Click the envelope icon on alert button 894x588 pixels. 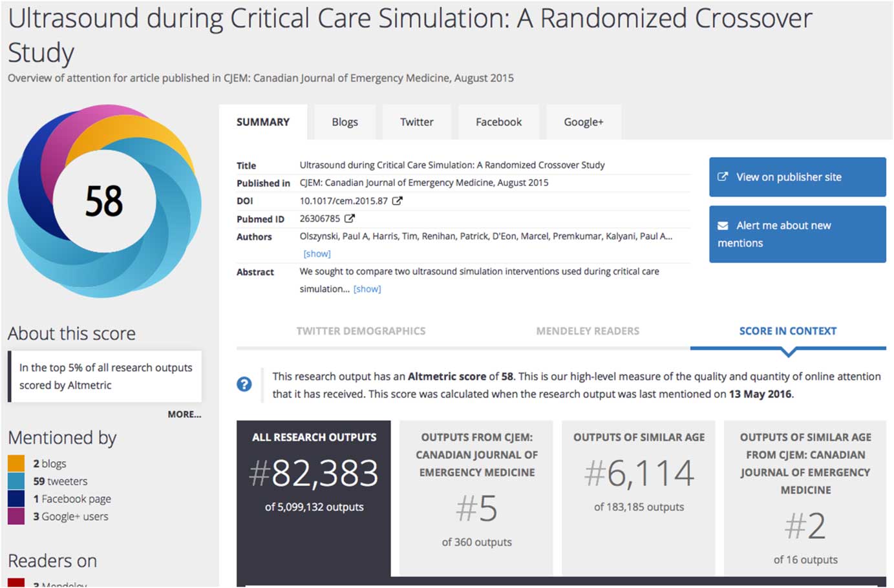click(723, 226)
